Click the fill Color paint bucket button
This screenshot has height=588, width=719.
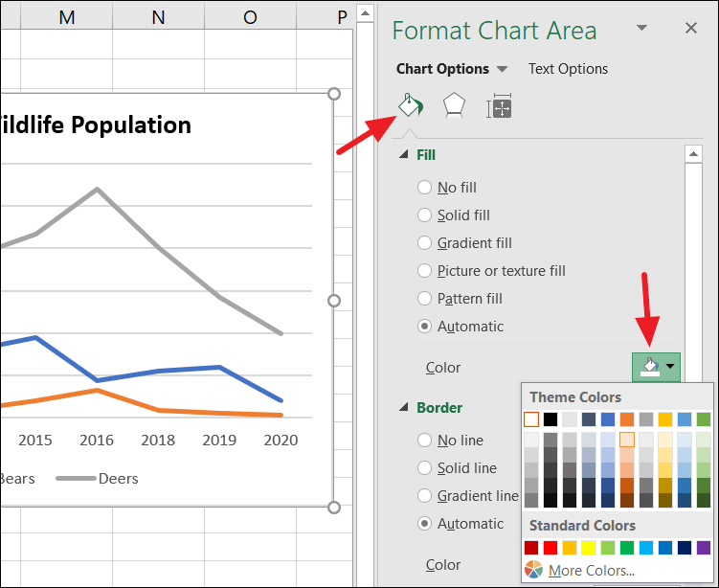[x=649, y=367]
